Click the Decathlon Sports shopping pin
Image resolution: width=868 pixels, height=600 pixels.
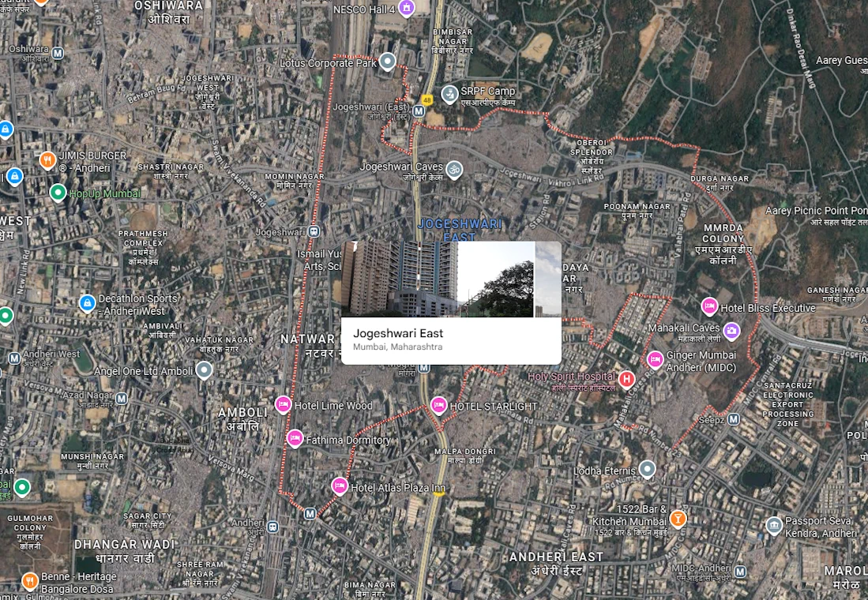click(x=87, y=302)
